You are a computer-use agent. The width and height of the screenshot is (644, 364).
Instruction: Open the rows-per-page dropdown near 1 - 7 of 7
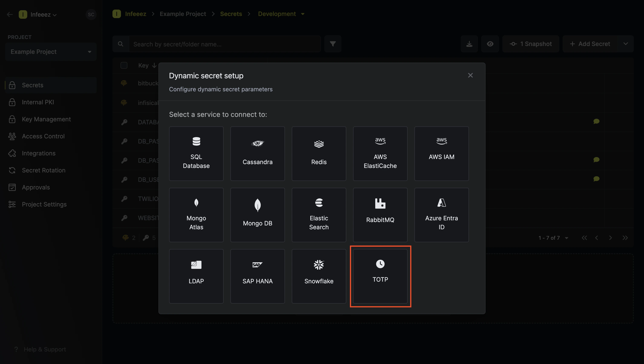pos(566,238)
